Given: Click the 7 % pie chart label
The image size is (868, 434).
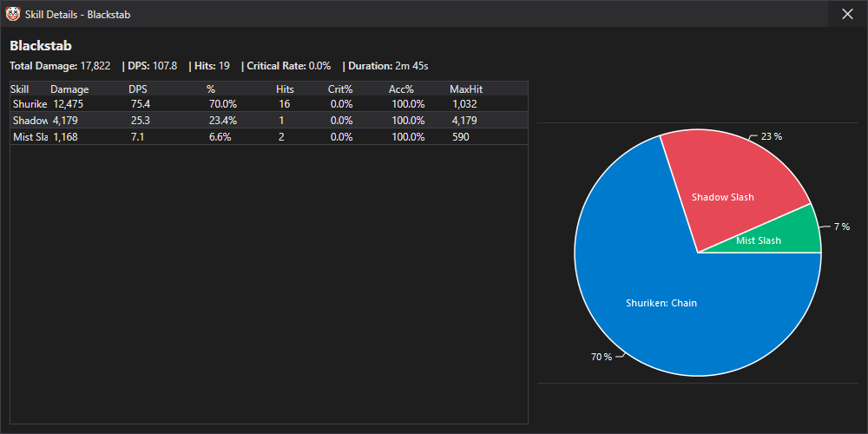Looking at the screenshot, I should point(841,227).
